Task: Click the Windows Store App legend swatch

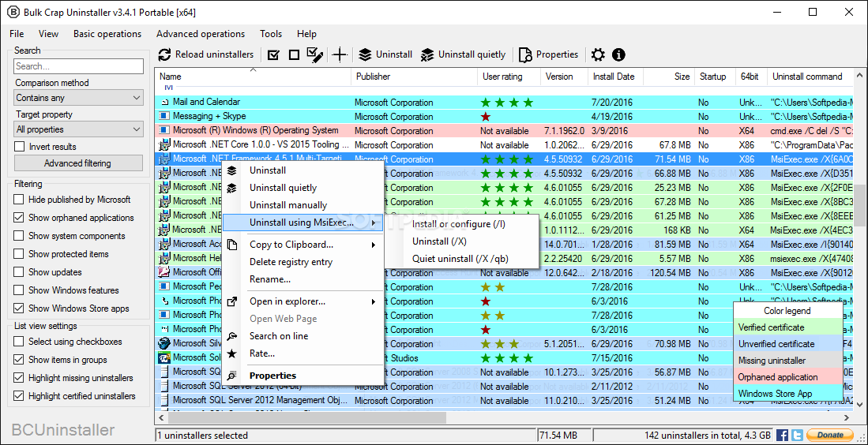Action: (x=787, y=394)
